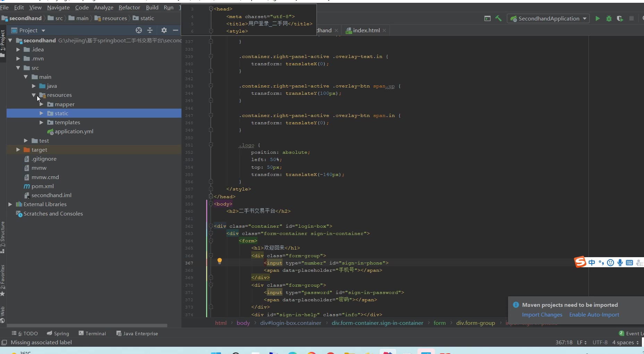644x354 pixels.
Task: Open the SecondhandApplication run configuration dropdown
Action: pos(548,18)
